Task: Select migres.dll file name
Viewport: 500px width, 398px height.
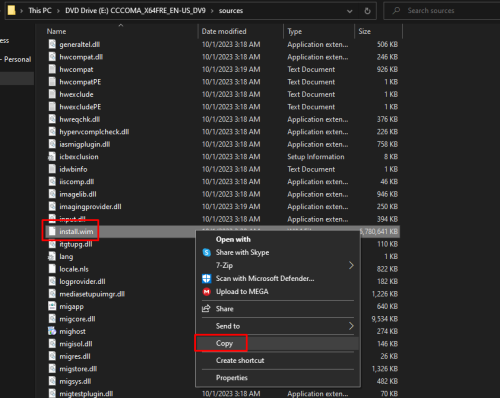Action: click(75, 356)
